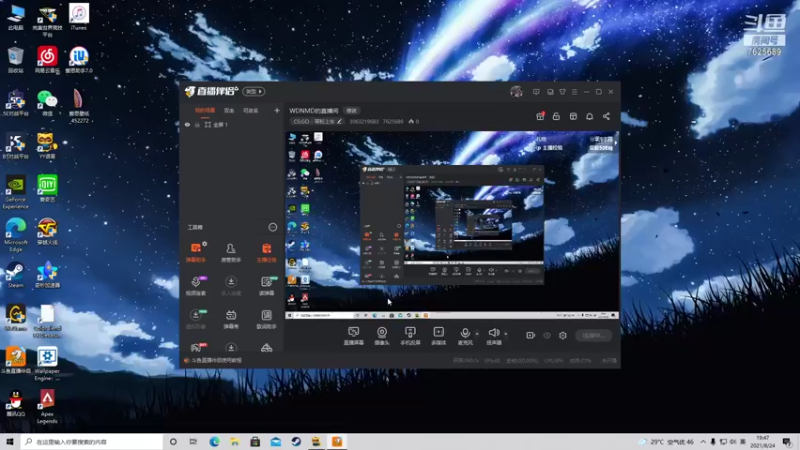Click the live preview canvas
Screen dimensions: 800x450
[452, 224]
